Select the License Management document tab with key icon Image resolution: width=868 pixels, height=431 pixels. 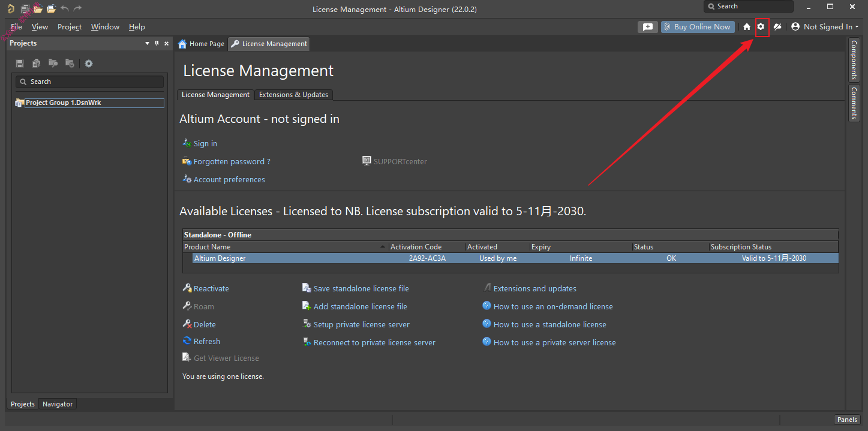click(x=269, y=44)
